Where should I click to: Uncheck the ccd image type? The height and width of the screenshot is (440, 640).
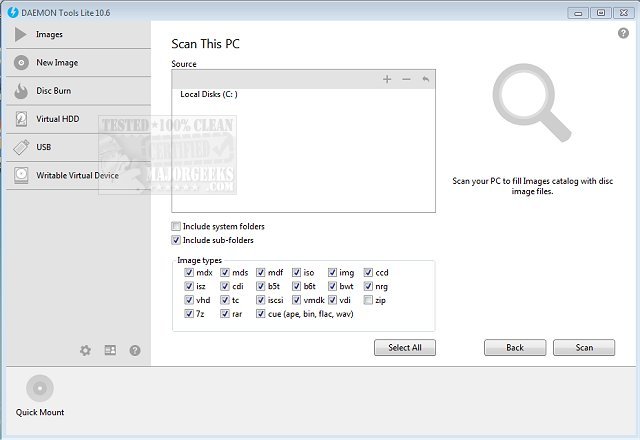pos(368,272)
